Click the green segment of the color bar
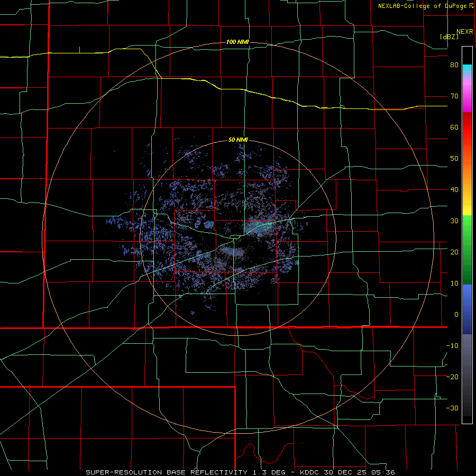The width and height of the screenshot is (476, 476). pyautogui.click(x=467, y=250)
